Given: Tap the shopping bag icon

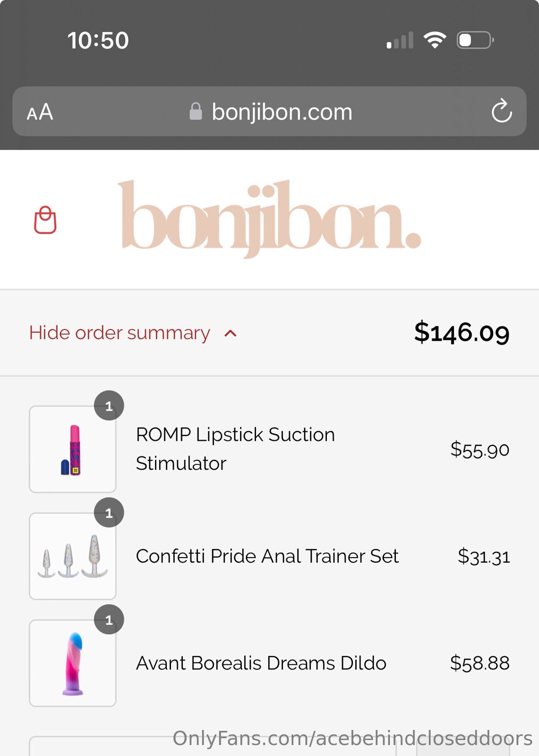Looking at the screenshot, I should click(x=45, y=220).
